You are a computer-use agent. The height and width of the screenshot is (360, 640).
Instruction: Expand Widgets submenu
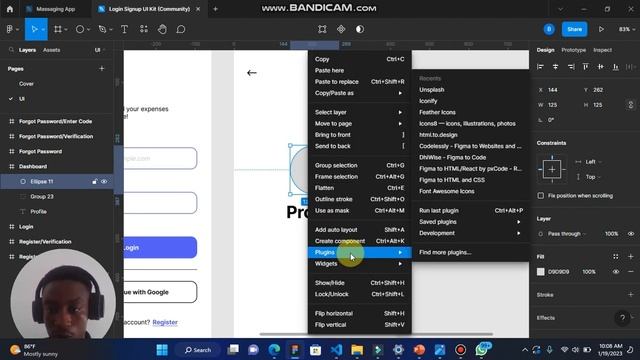click(359, 264)
